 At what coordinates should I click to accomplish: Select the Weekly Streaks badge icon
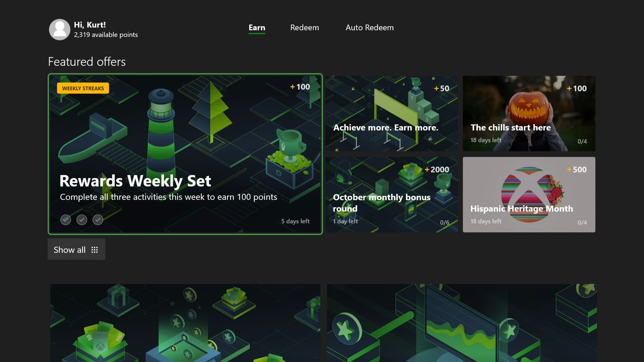coord(83,88)
